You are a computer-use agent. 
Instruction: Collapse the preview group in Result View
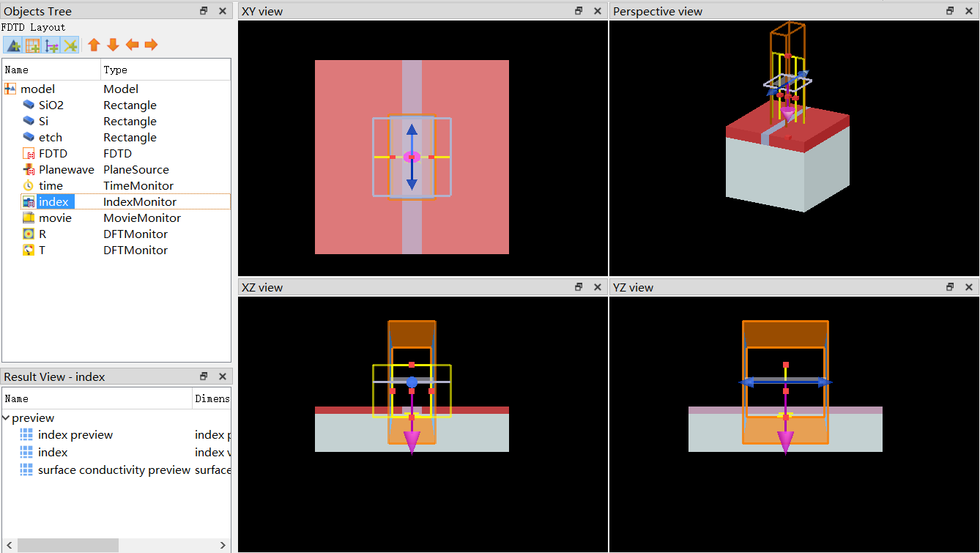(7, 417)
